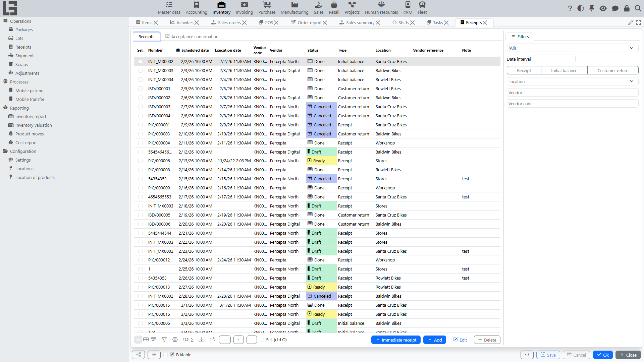Screen dimensions: 644x362
Task: Switch to calendar view icon
Action: point(154,340)
